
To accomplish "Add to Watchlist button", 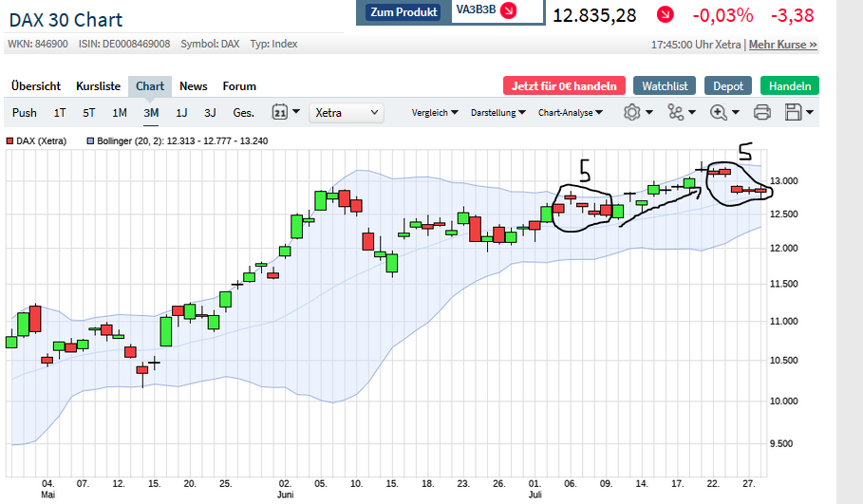I will click(x=665, y=85).
